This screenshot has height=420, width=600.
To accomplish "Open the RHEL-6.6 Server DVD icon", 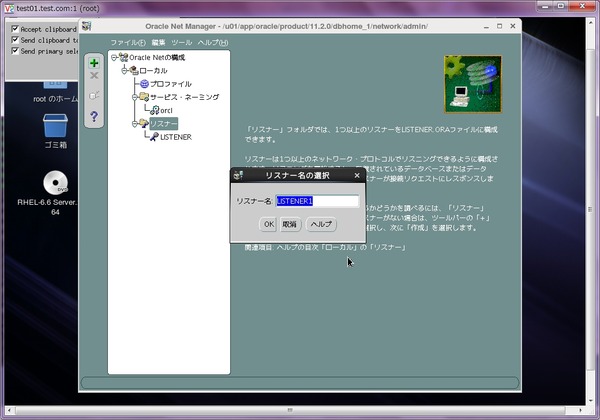I will [x=55, y=182].
